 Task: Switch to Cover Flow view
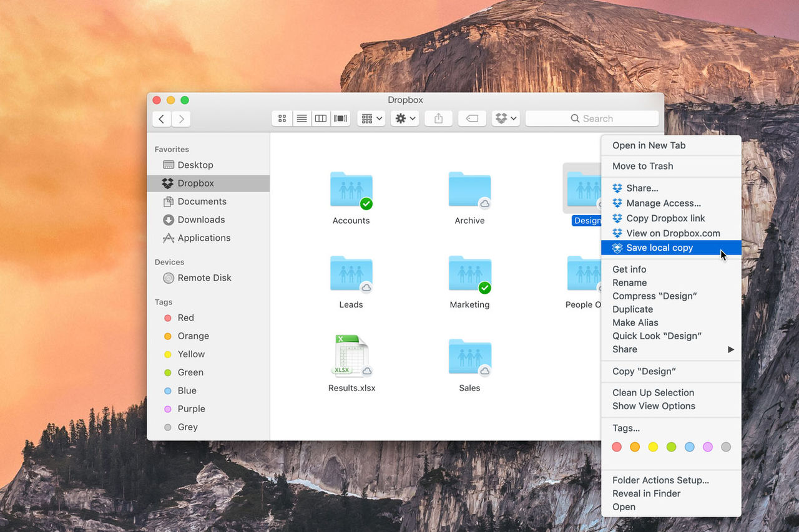(x=340, y=118)
